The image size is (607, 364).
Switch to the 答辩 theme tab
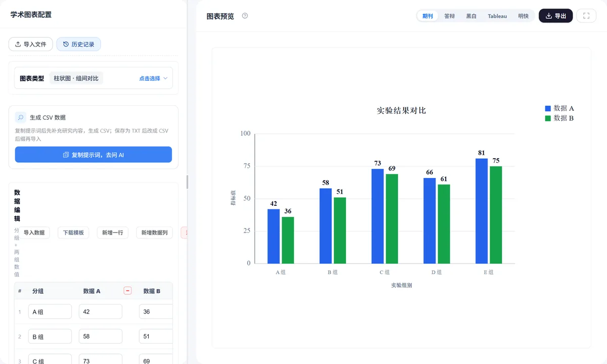point(450,16)
